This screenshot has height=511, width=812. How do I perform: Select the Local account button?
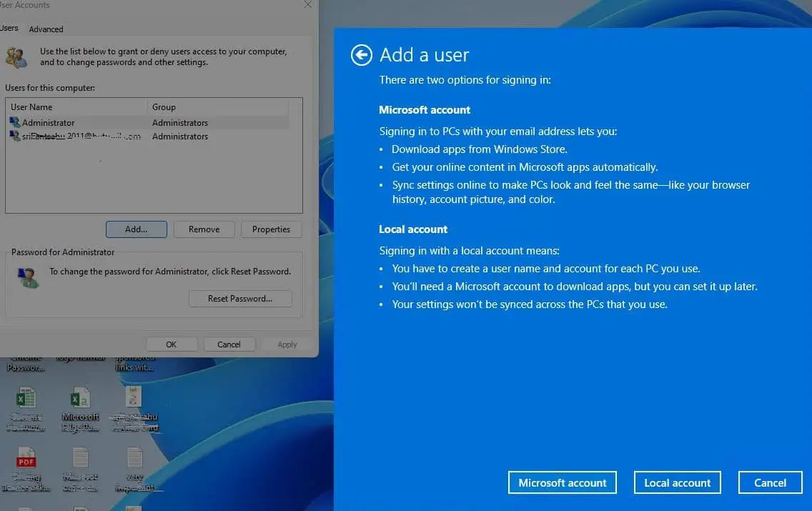pyautogui.click(x=677, y=482)
